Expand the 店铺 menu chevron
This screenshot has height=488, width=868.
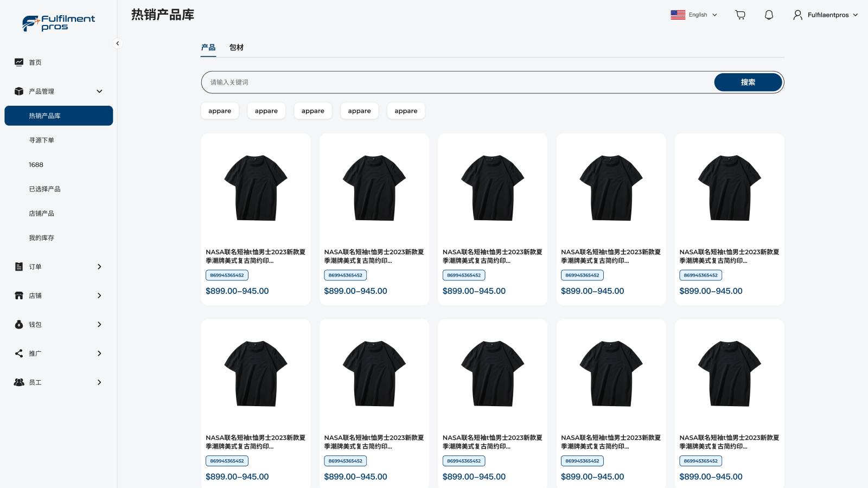[99, 296]
